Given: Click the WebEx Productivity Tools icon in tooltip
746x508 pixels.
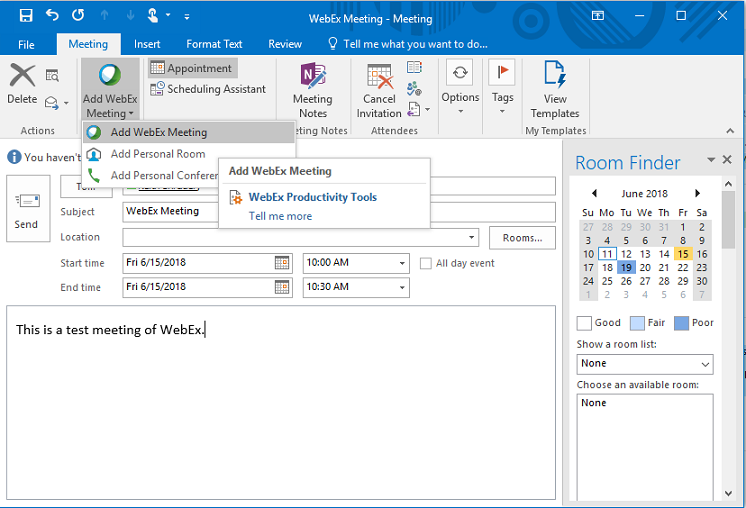Looking at the screenshot, I should [236, 197].
